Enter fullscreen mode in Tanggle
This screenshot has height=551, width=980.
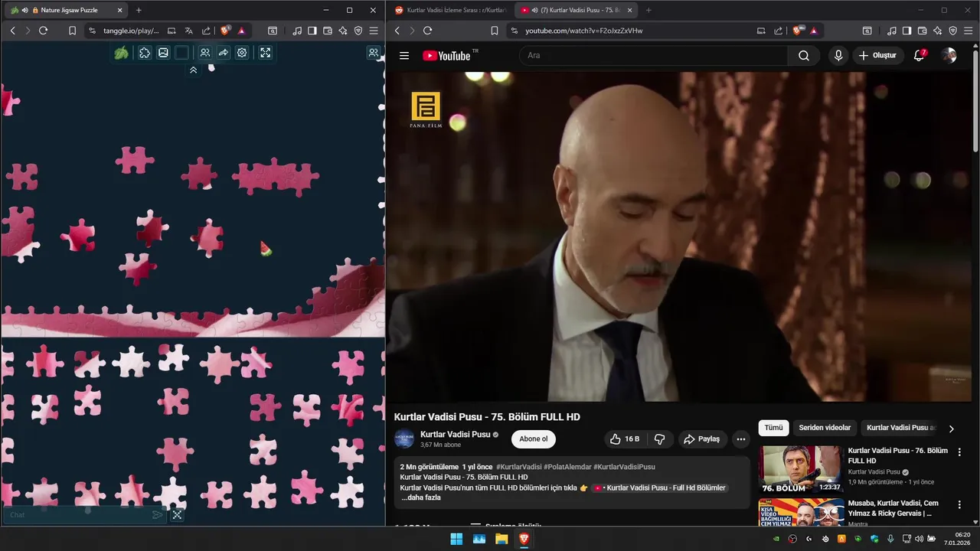265,53
